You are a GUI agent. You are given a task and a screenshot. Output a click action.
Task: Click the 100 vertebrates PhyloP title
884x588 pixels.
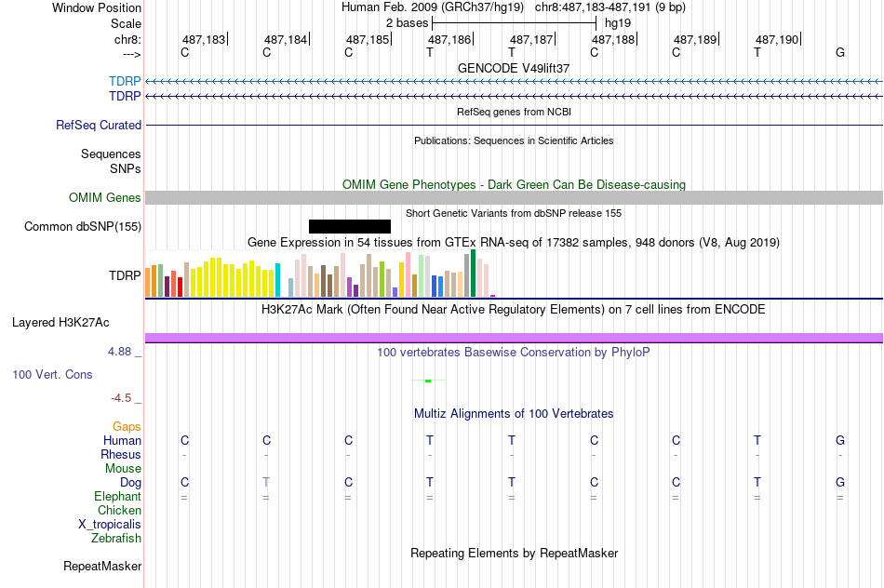(514, 353)
